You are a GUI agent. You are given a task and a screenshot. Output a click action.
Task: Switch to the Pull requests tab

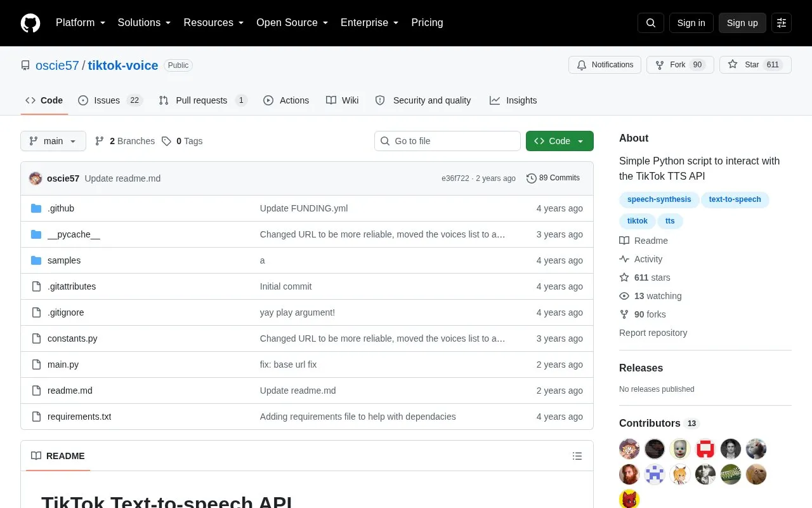[x=203, y=100]
